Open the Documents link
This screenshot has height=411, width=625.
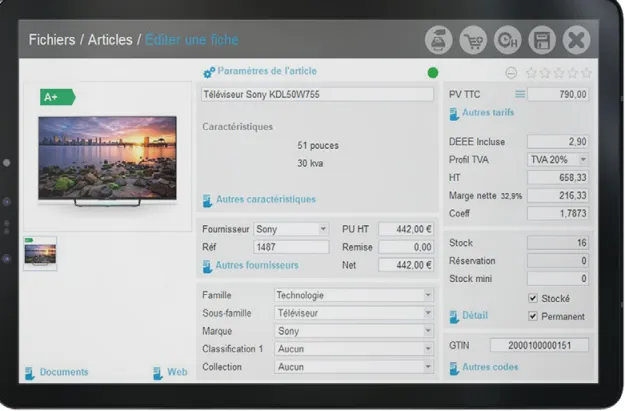pos(64,372)
